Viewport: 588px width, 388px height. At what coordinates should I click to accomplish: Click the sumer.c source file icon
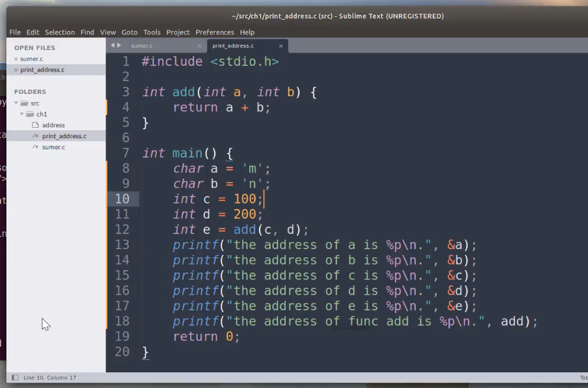[x=35, y=146]
